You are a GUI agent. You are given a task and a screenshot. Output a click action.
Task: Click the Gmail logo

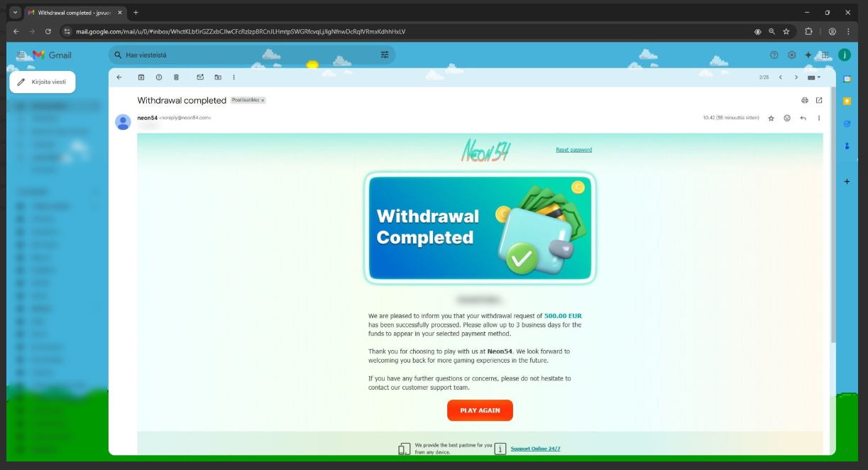[52, 55]
